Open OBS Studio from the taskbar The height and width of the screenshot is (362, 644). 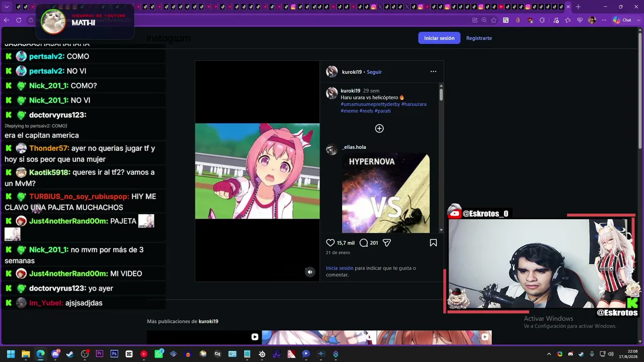coord(85,354)
